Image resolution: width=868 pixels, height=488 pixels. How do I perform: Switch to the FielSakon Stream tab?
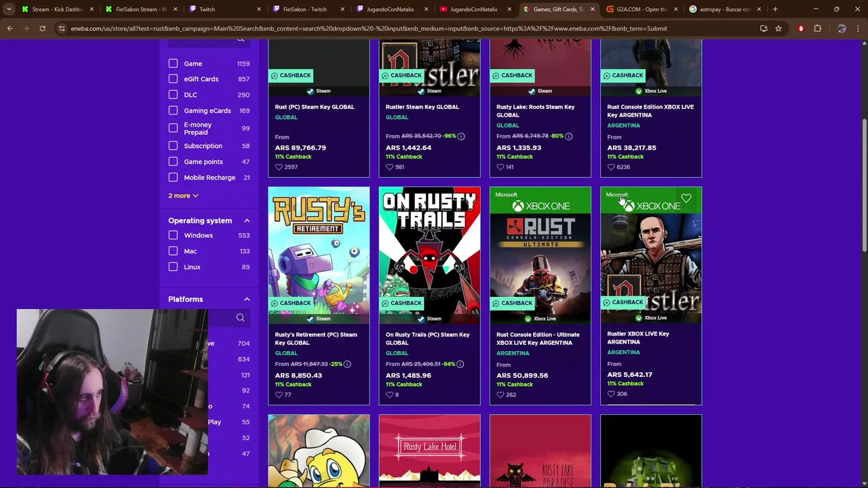pyautogui.click(x=141, y=9)
